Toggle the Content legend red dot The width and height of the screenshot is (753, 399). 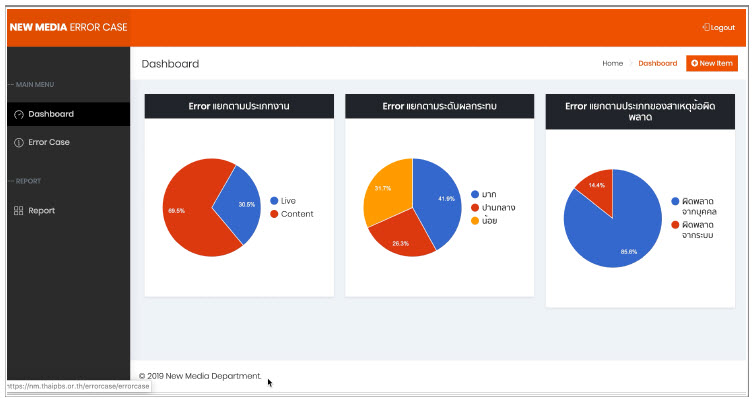[274, 214]
